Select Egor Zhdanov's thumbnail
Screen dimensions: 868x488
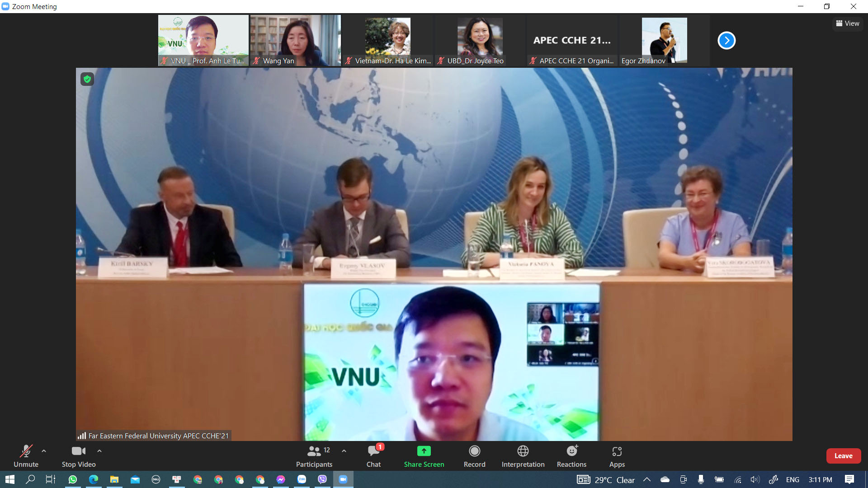click(665, 41)
